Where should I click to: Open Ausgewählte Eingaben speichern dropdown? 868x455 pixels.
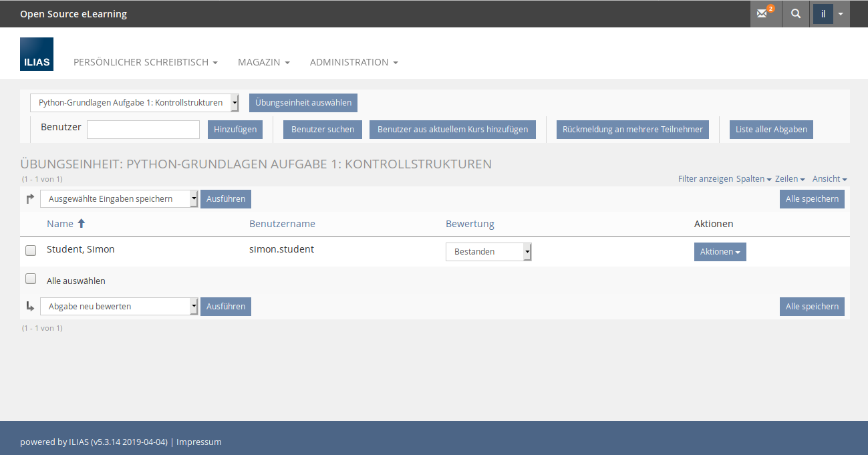(119, 199)
